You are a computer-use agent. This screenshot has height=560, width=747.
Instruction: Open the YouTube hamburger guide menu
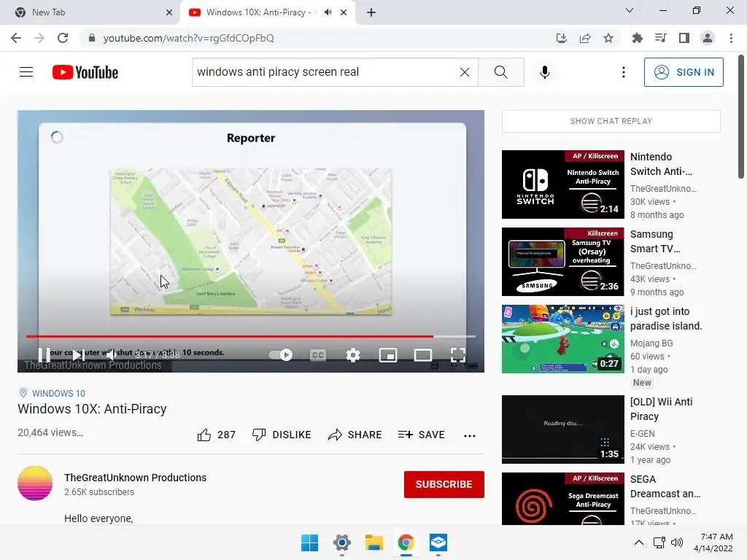(x=26, y=72)
